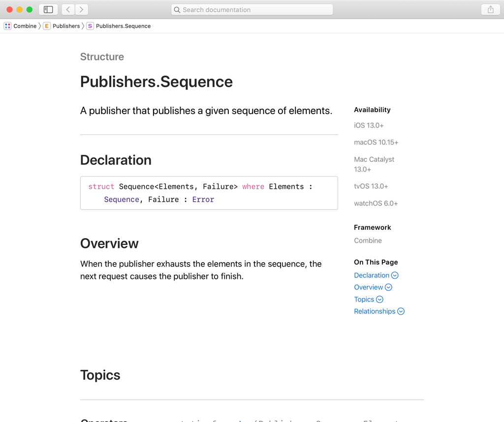Click the magnifying glass in the search field

point(177,9)
